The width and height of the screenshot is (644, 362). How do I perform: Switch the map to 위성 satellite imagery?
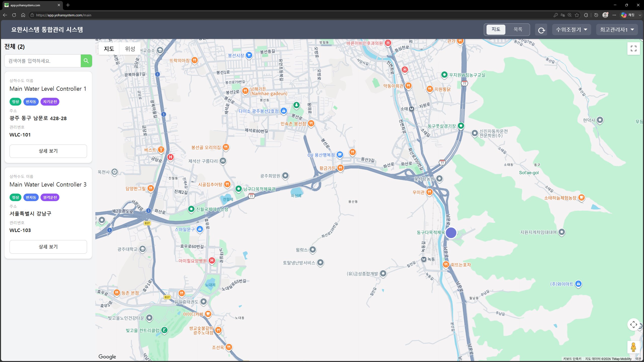130,49
